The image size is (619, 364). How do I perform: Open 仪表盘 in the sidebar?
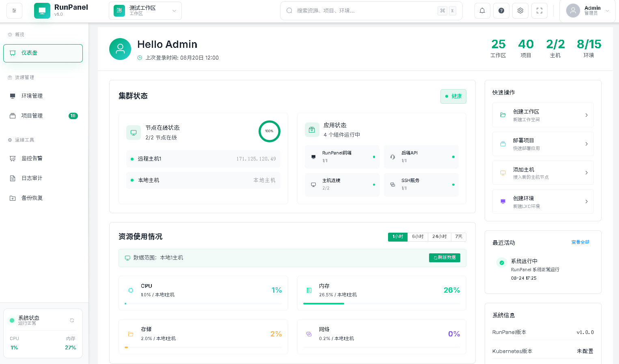point(43,53)
